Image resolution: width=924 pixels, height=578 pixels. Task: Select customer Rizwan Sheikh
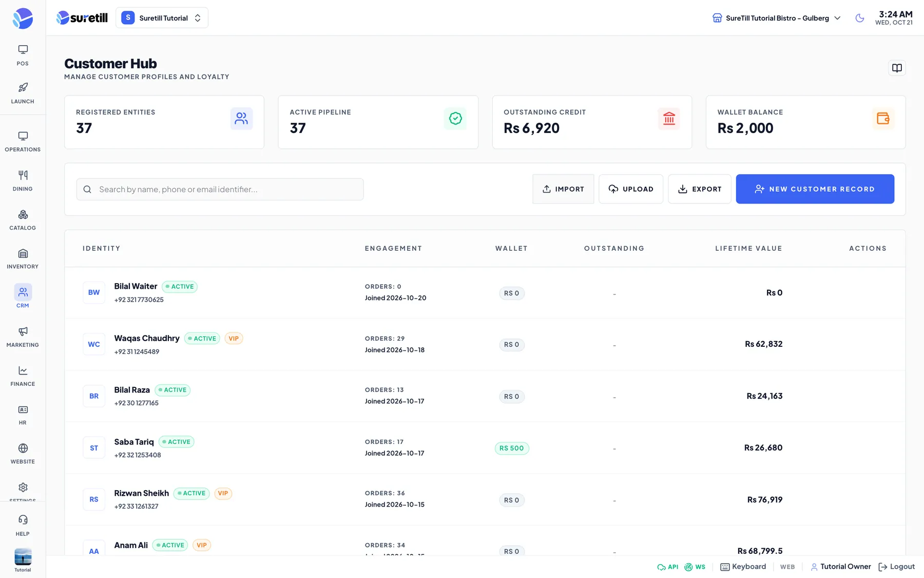142,493
